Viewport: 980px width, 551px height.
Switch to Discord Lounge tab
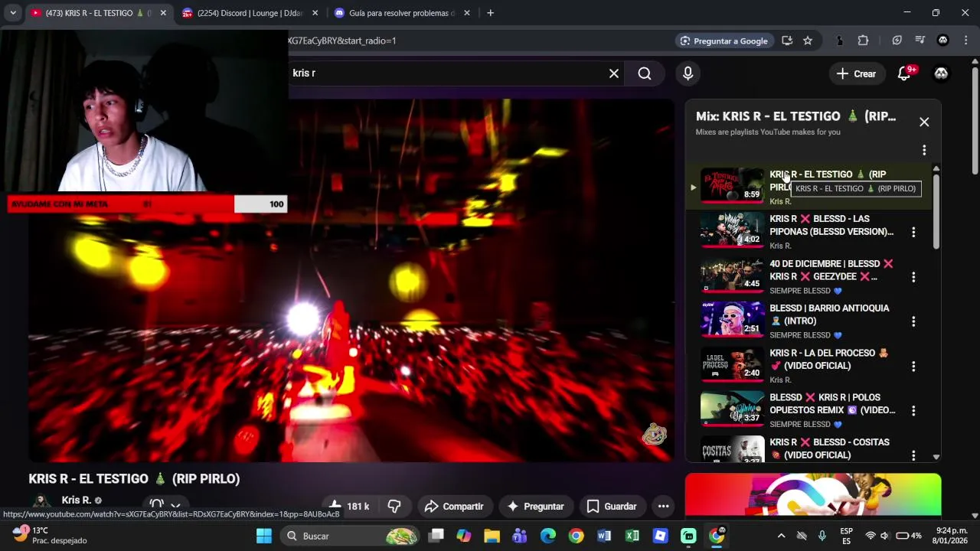[x=250, y=13]
